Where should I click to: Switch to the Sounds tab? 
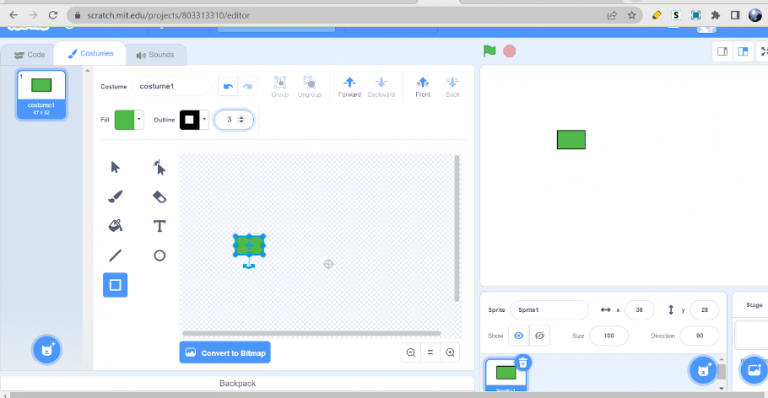(x=155, y=55)
